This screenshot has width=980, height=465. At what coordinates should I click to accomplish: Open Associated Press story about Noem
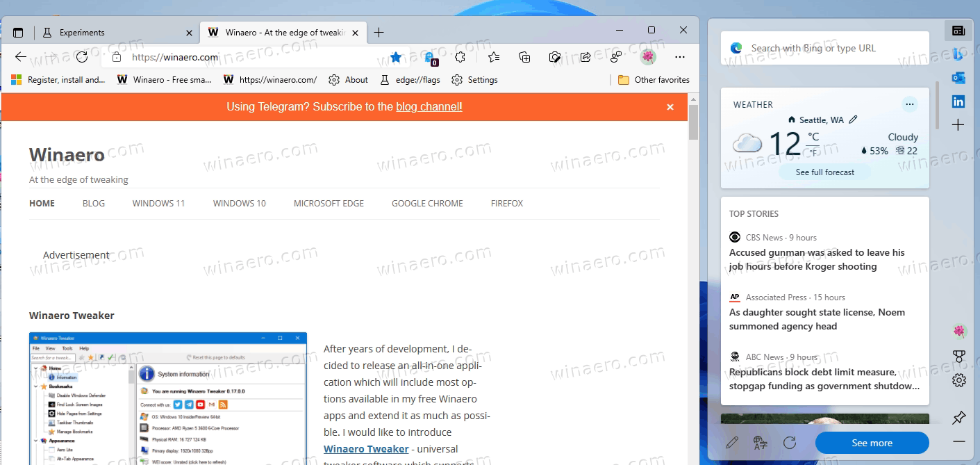817,319
